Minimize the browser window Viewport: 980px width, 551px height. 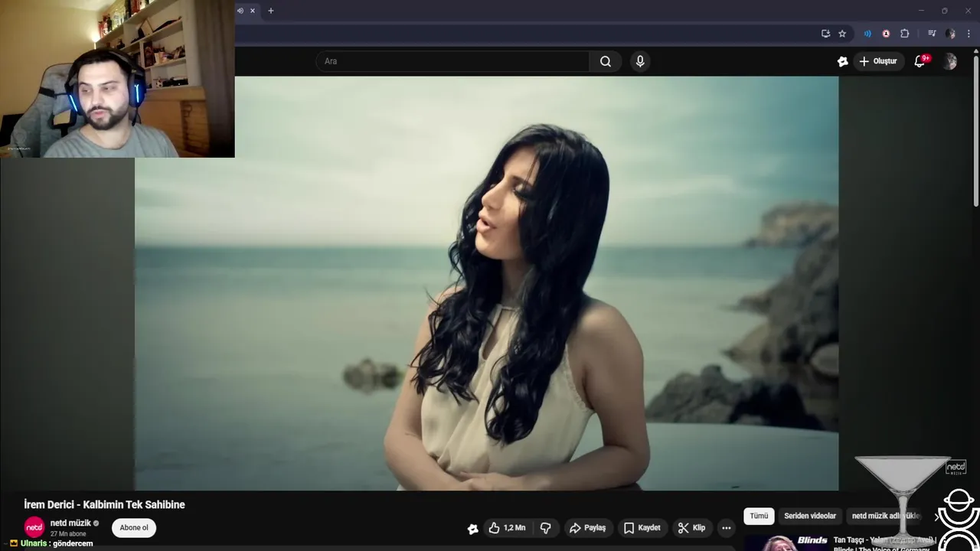[x=921, y=11]
